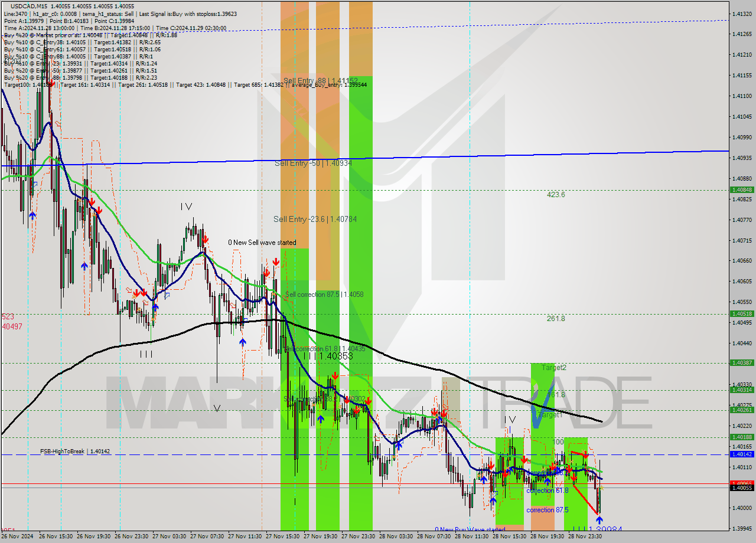Viewport: 756px width, 543px height.
Task: Click the red down arrow near 26 Nov 19:30
Action: click(x=92, y=202)
